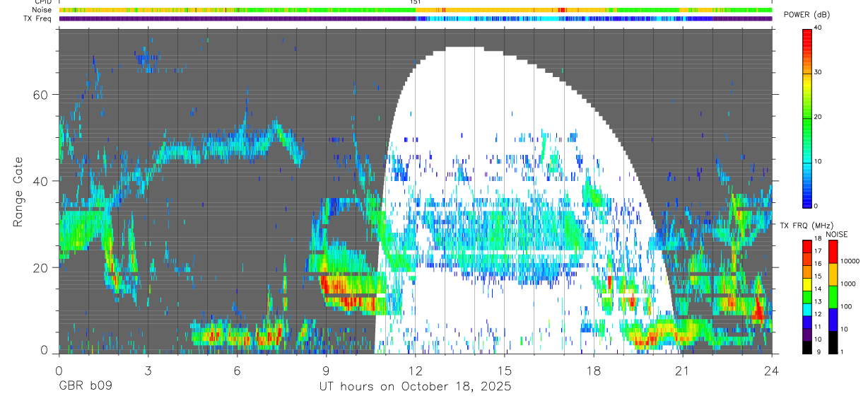Screen dimensions: 868x401
Task: Click the 24 hour tick on UT axis
Action: [x=771, y=370]
